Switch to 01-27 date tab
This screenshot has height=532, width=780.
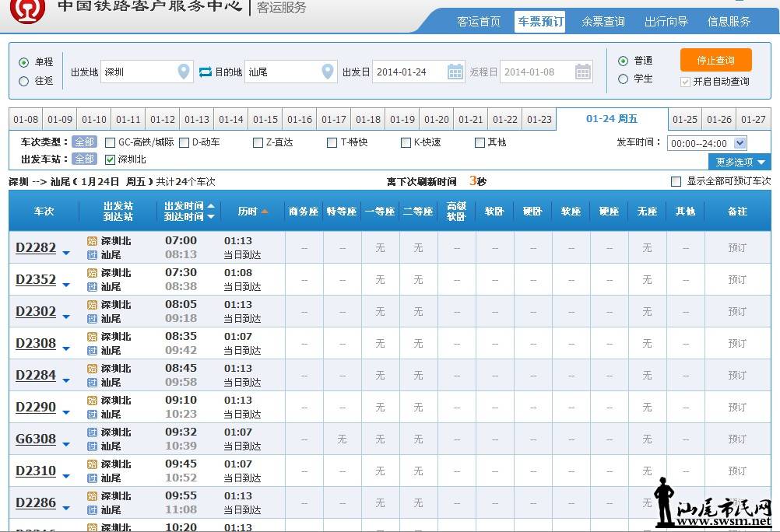(x=753, y=119)
